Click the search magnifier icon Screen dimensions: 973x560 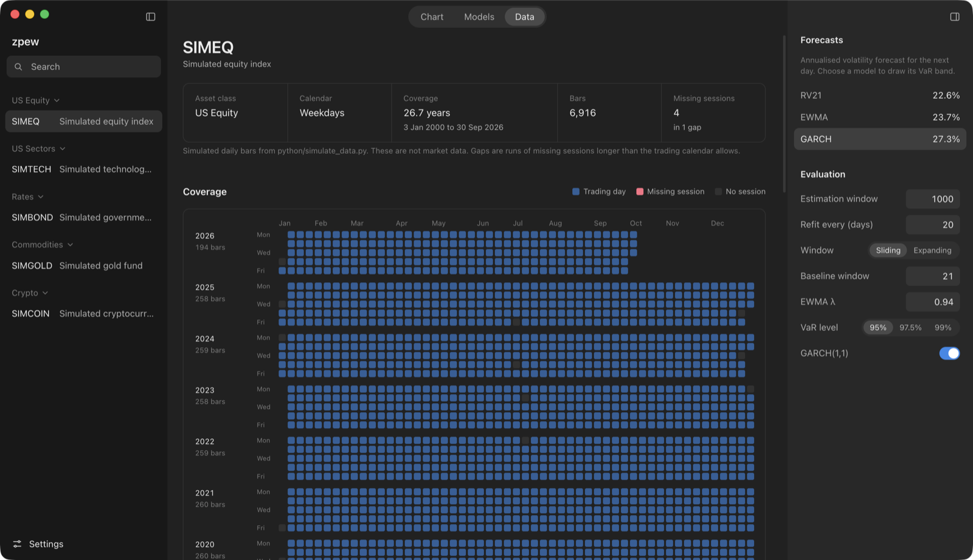pyautogui.click(x=18, y=67)
